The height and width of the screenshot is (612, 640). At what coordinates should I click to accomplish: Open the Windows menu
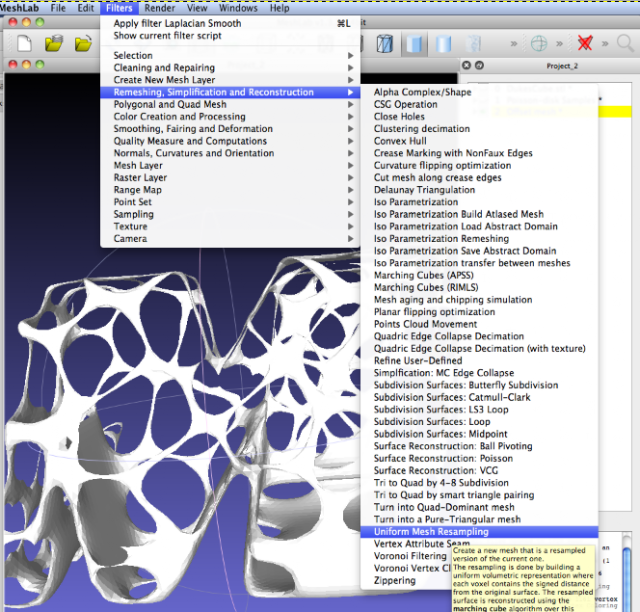click(238, 8)
